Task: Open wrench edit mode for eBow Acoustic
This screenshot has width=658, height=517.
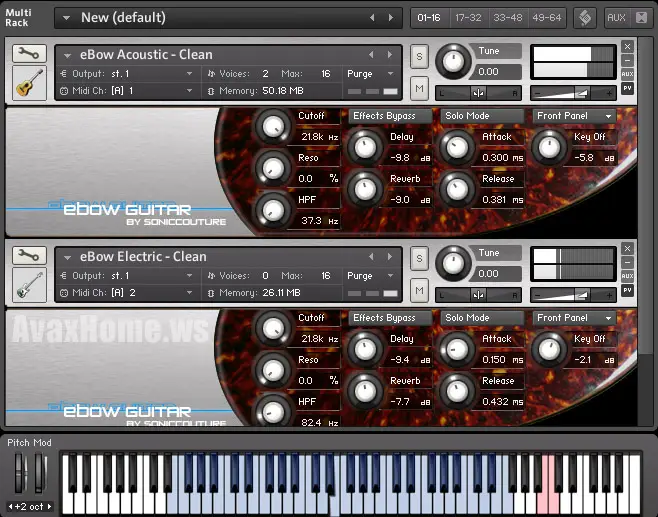Action: pos(29,53)
